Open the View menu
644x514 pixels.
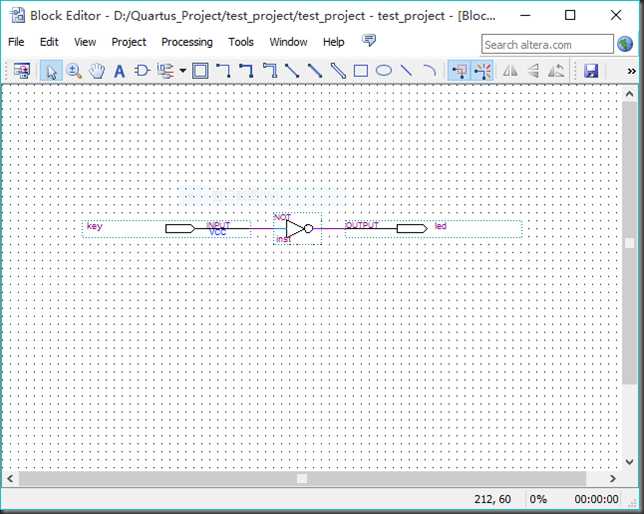(85, 42)
